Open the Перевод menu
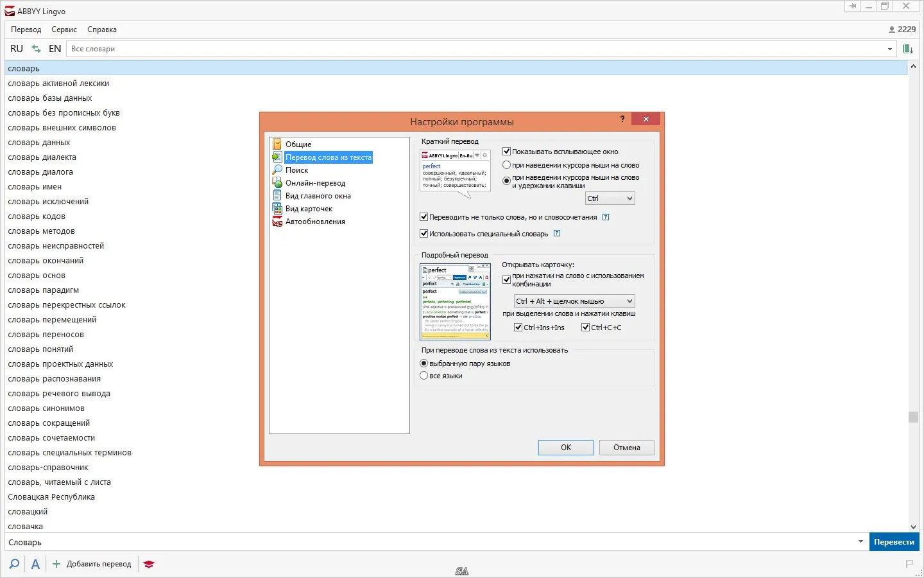 point(26,30)
